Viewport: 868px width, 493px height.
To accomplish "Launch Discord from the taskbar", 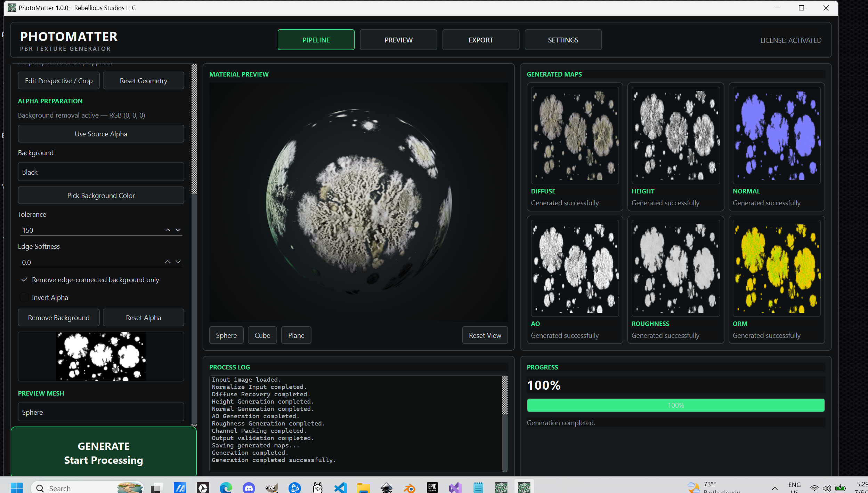I will (x=249, y=488).
